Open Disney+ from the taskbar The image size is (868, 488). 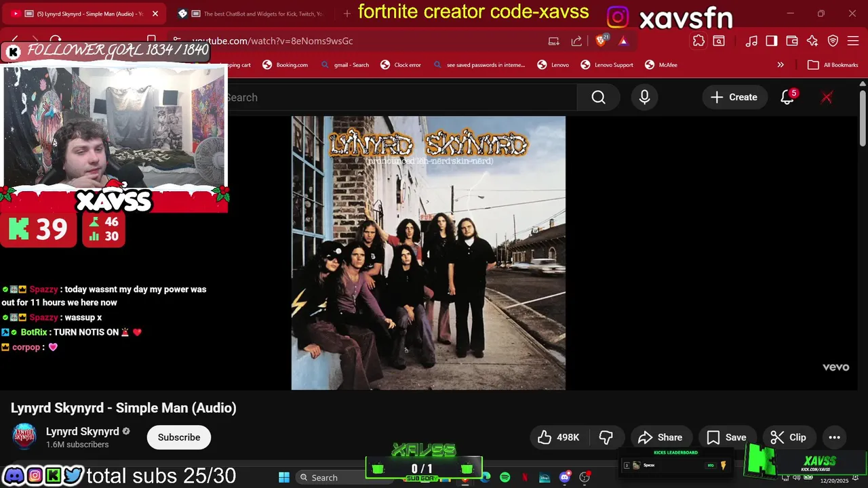tap(545, 477)
